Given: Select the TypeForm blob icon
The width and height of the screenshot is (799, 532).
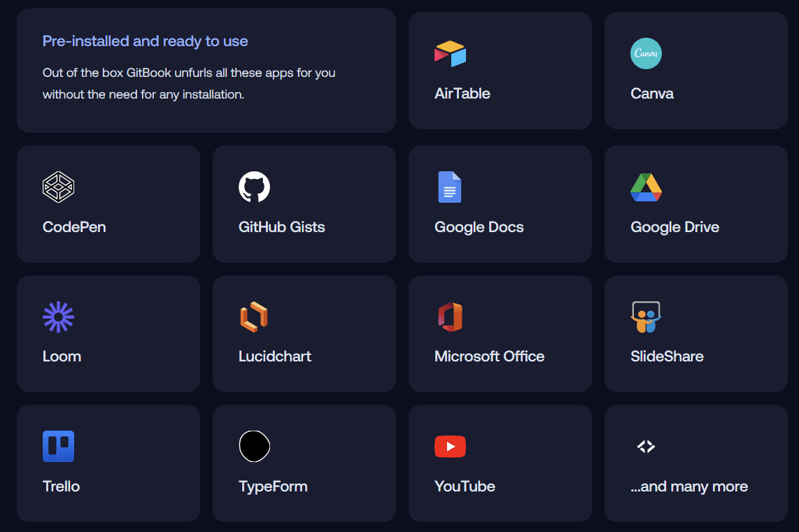Looking at the screenshot, I should tap(254, 447).
